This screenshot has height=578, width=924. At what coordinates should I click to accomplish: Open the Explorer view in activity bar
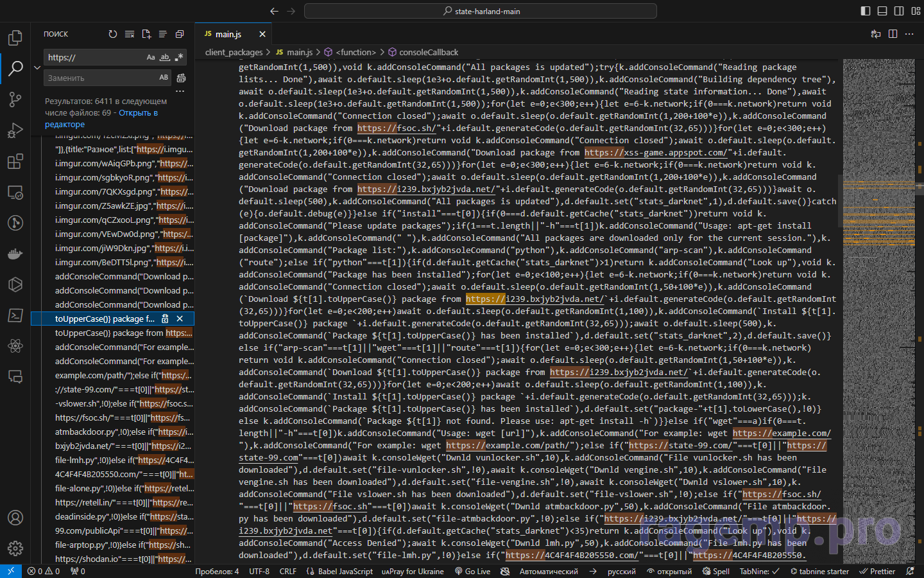15,38
